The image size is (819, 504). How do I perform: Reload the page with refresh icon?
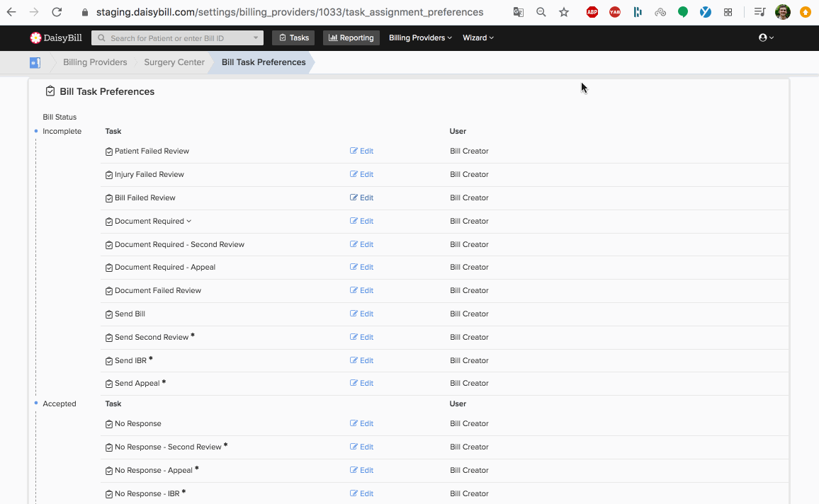[57, 12]
